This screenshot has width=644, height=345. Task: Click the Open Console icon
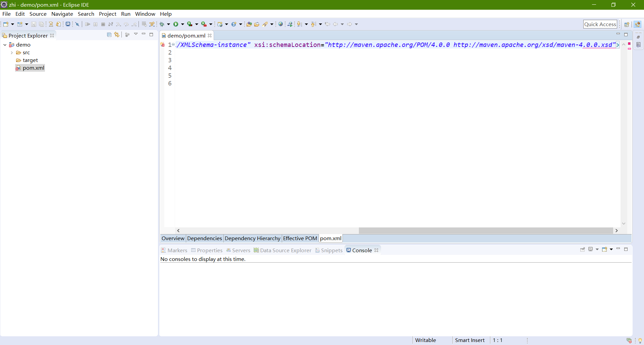(x=604, y=250)
